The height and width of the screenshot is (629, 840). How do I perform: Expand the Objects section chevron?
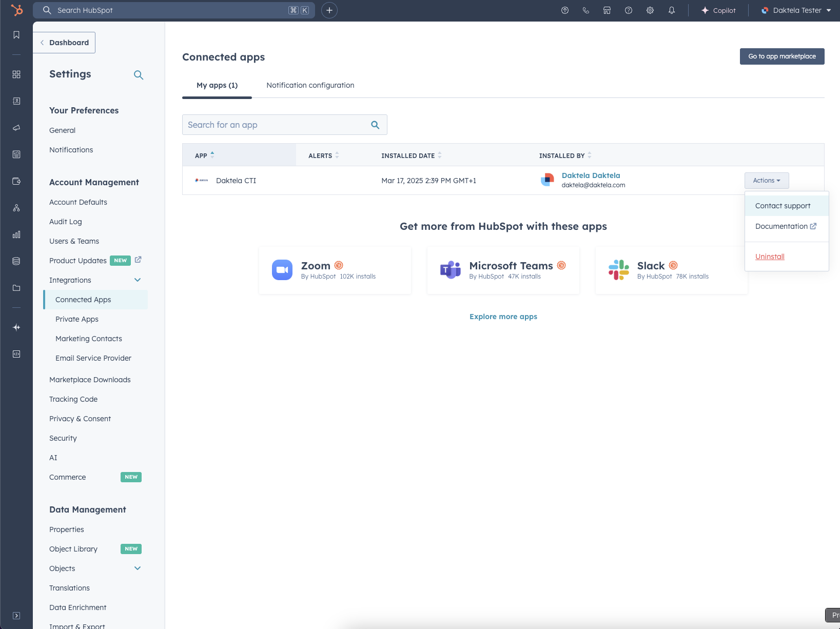(x=138, y=568)
